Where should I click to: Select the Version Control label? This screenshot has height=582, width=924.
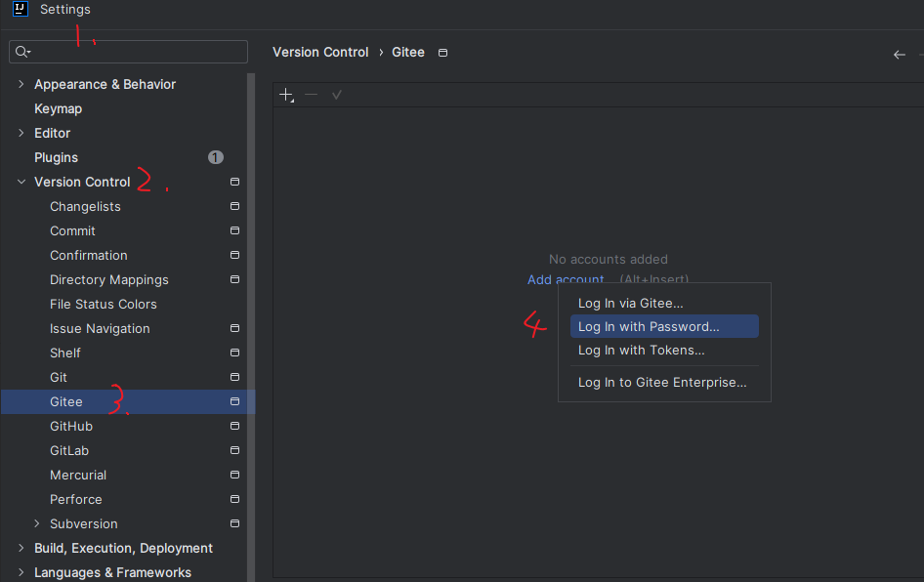pyautogui.click(x=82, y=182)
